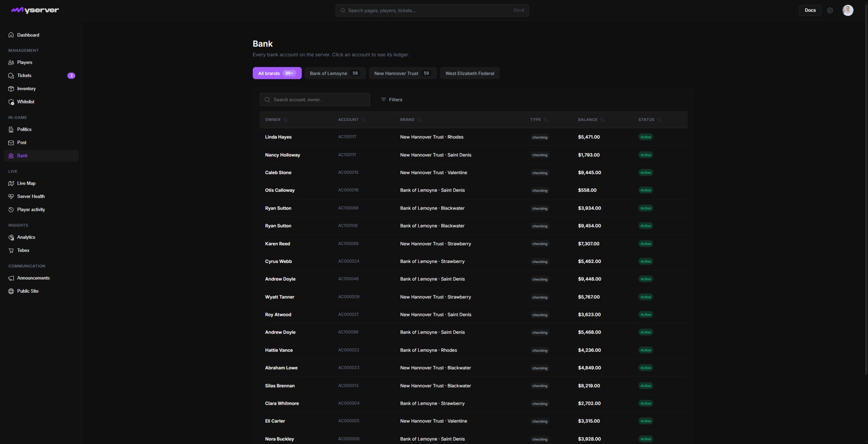Click the Public Site globe icon
The width and height of the screenshot is (868, 444).
click(11, 291)
